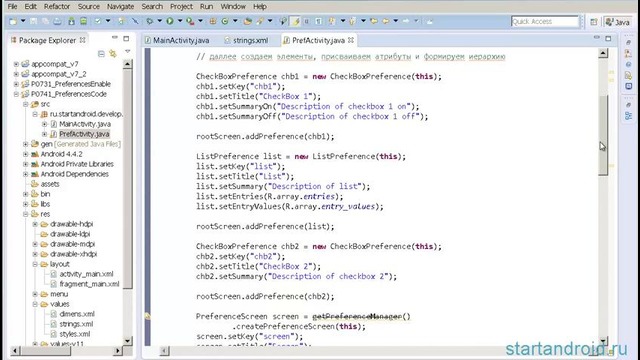Click the Save icon in the toolbar
The height and width of the screenshot is (360, 640).
(34, 21)
